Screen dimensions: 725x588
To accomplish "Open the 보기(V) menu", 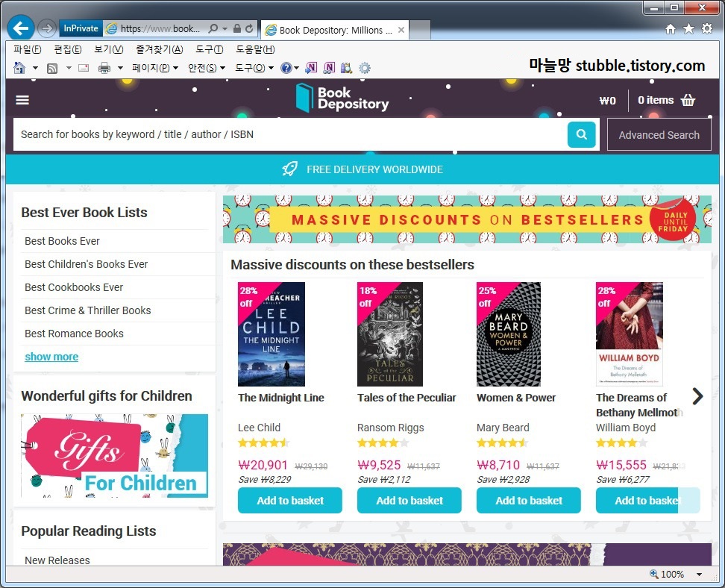I will tap(109, 49).
